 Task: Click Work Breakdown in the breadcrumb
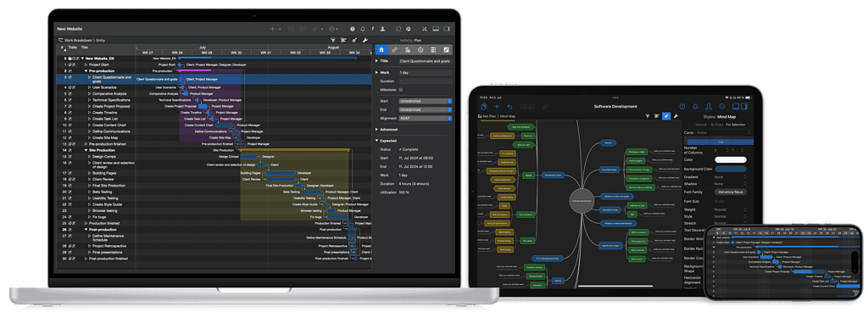[x=79, y=41]
